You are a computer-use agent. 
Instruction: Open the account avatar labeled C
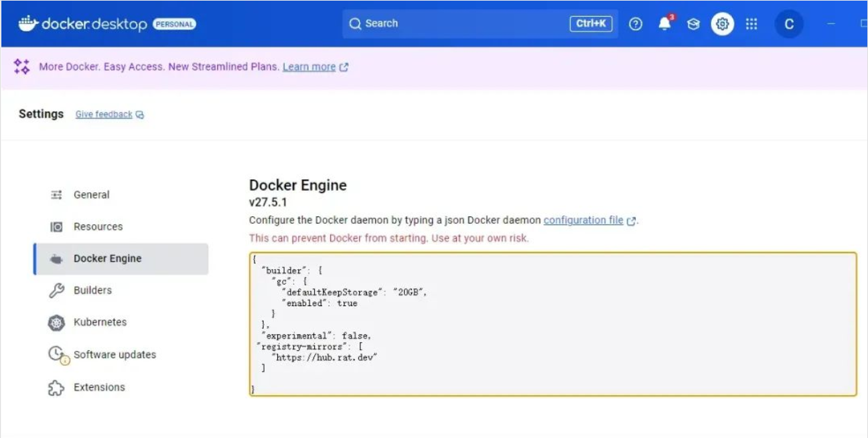click(x=789, y=24)
